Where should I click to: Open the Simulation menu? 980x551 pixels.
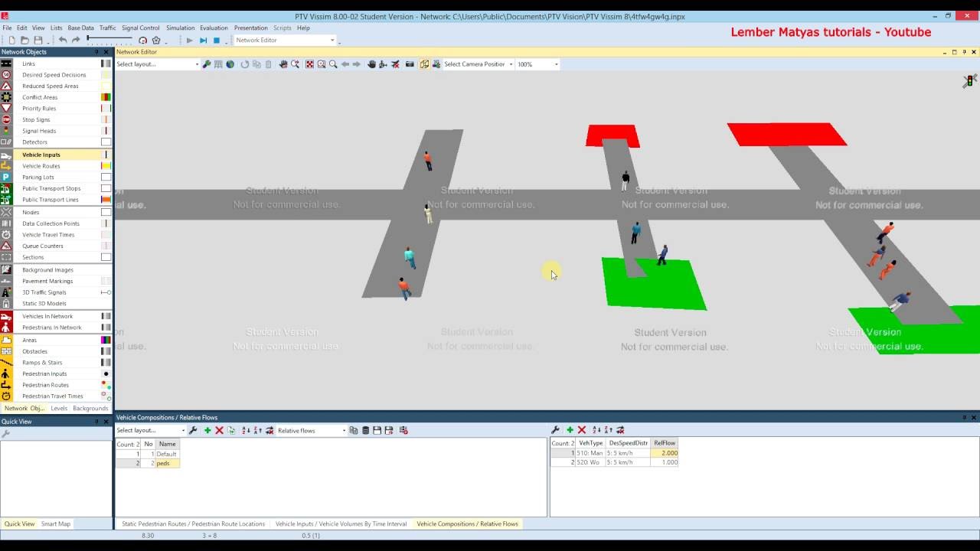pos(180,28)
